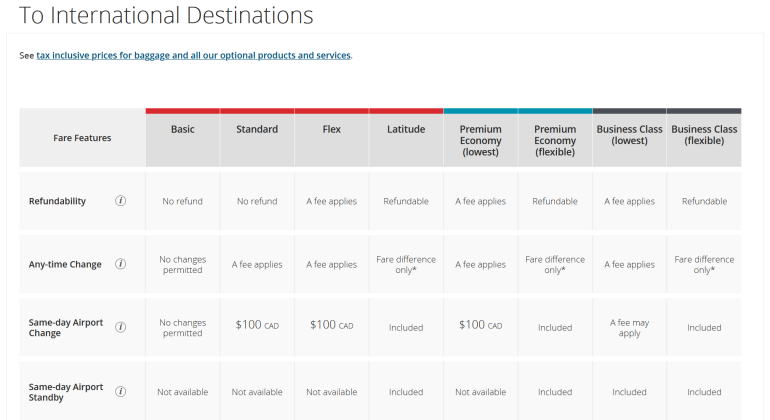The height and width of the screenshot is (420, 770).
Task: Click the $100 CAD cell under Standard
Action: pyautogui.click(x=257, y=326)
